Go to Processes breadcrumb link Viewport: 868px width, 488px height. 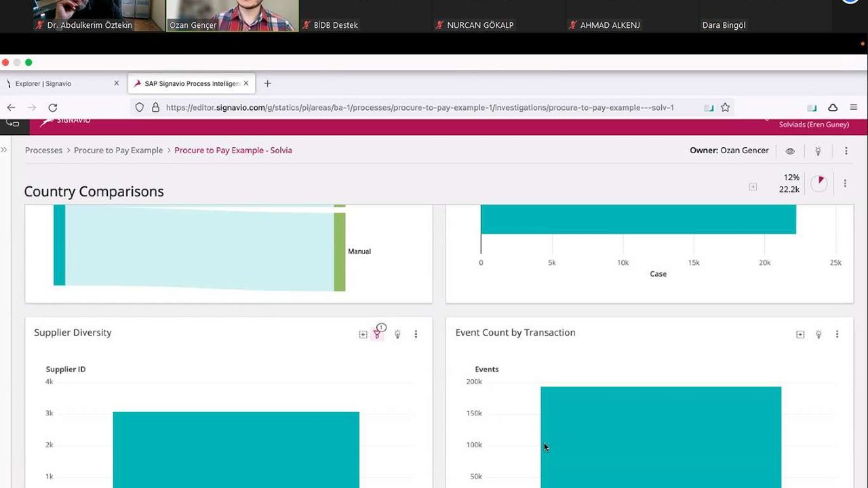(x=43, y=150)
